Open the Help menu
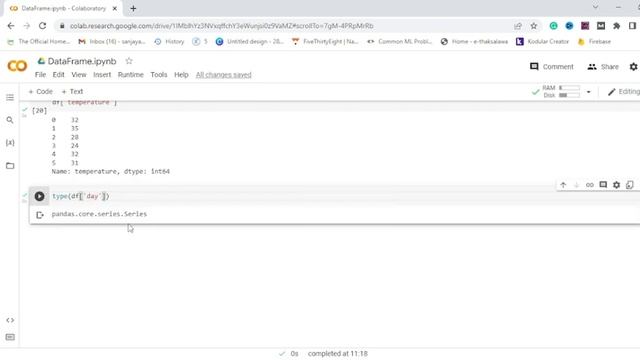Viewport: 640px width, 360px height. click(181, 75)
